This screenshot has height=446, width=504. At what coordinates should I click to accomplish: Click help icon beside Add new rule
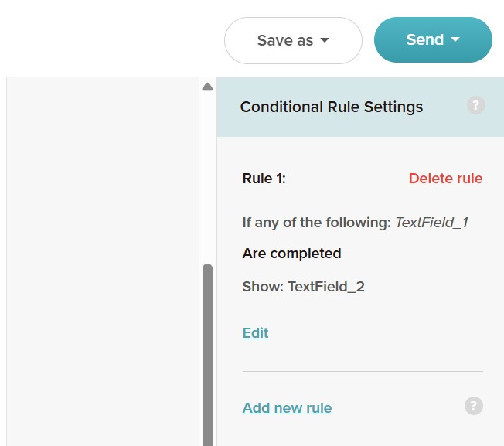coord(473,406)
